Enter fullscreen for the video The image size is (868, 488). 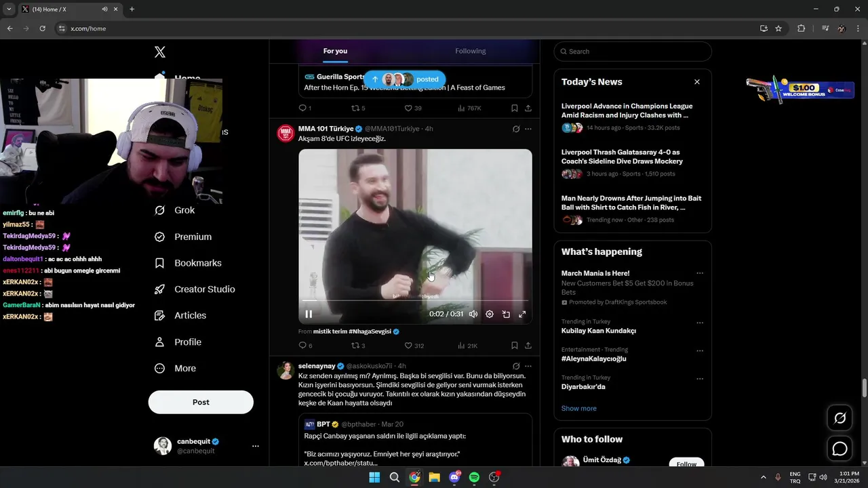tap(522, 314)
